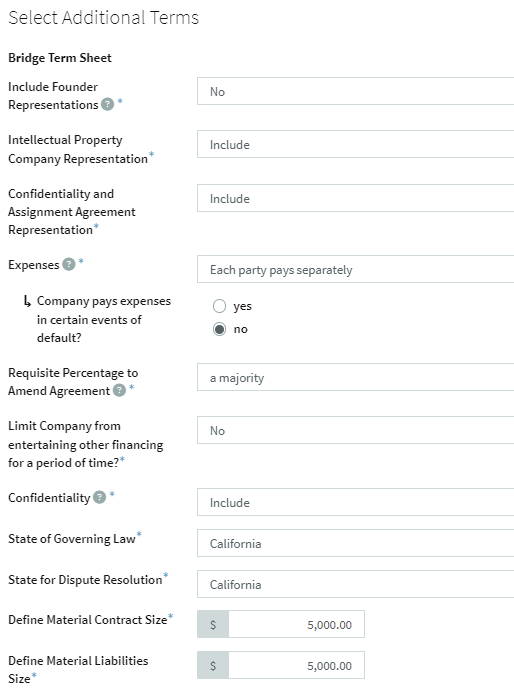Viewport: 514px width, 699px height.
Task: Click dollar sign icon for Material Contract Size
Action: coord(213,624)
